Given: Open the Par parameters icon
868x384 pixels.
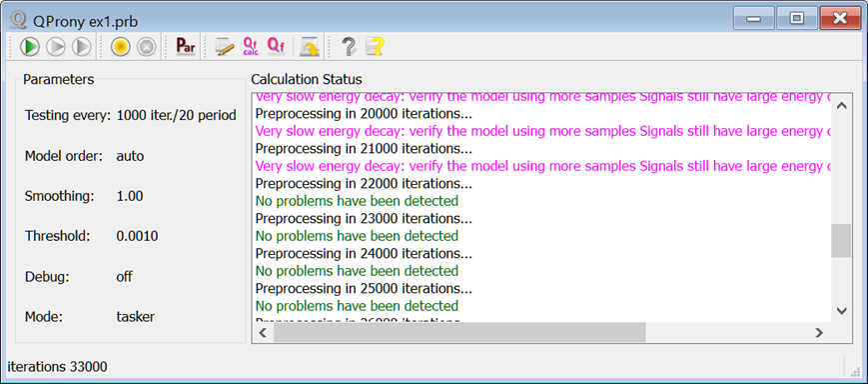Looking at the screenshot, I should [x=186, y=47].
